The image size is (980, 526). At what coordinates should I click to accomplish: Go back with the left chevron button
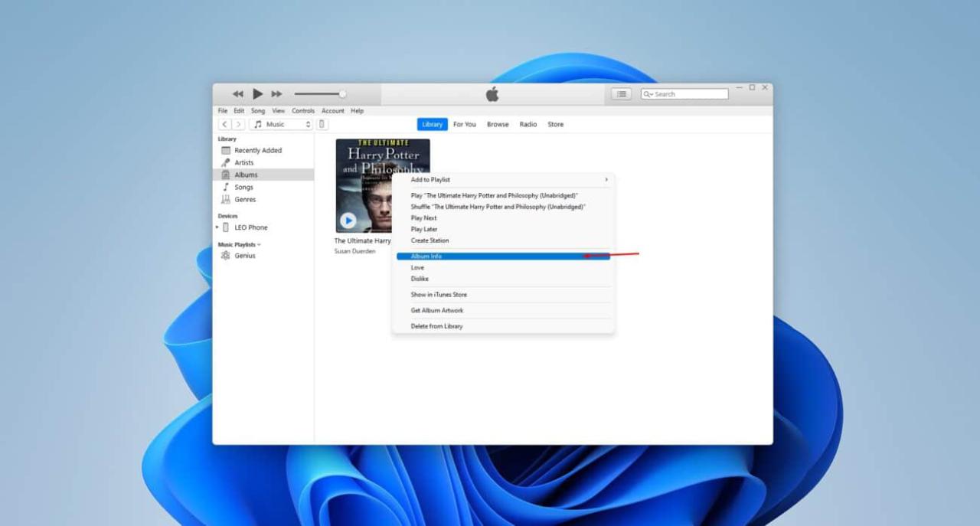click(224, 124)
